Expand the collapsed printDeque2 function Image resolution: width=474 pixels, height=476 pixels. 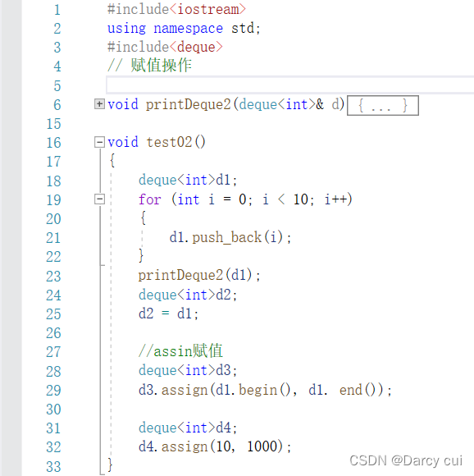point(99,104)
